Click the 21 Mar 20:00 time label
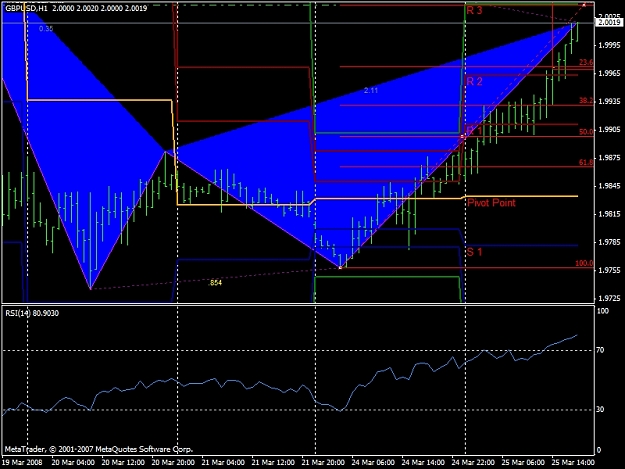Image resolution: width=625 pixels, height=469 pixels. pos(323,462)
